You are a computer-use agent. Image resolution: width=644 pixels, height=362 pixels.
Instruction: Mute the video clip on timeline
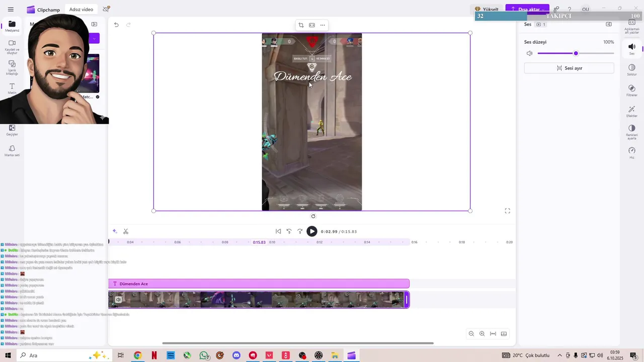(118, 300)
